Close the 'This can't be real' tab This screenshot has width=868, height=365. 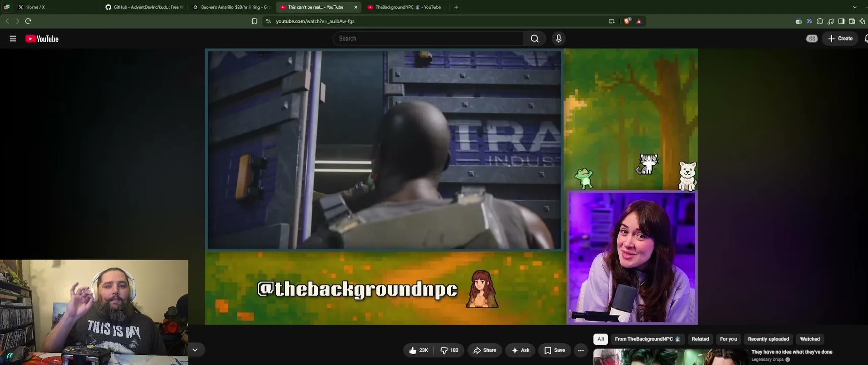pos(356,7)
